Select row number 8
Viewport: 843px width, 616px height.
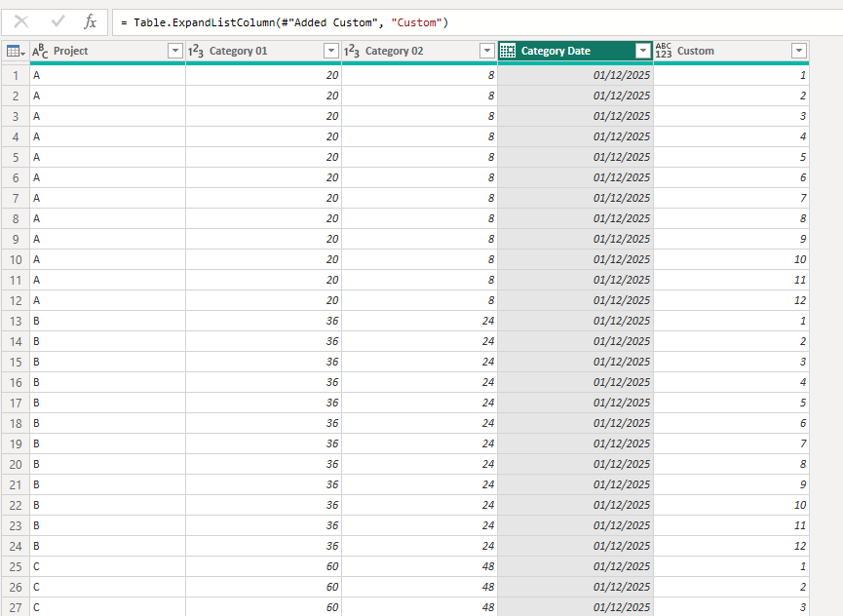pos(16,218)
